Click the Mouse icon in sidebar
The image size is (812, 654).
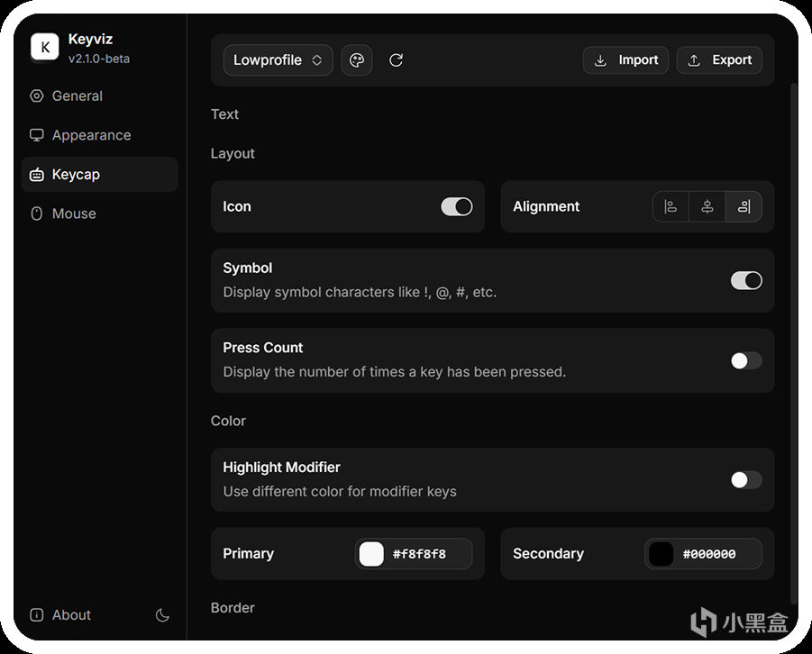tap(36, 213)
